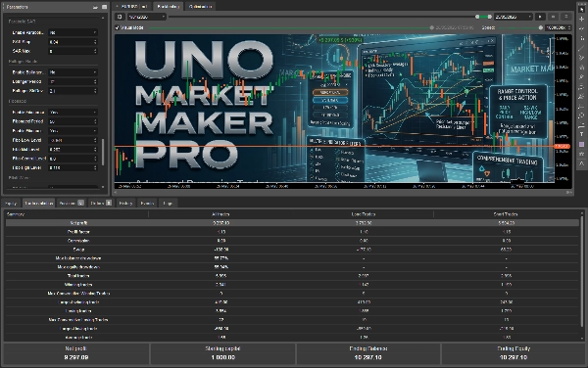This screenshot has height=368, width=588.
Task: Click the All trades column header
Action: tap(220, 214)
